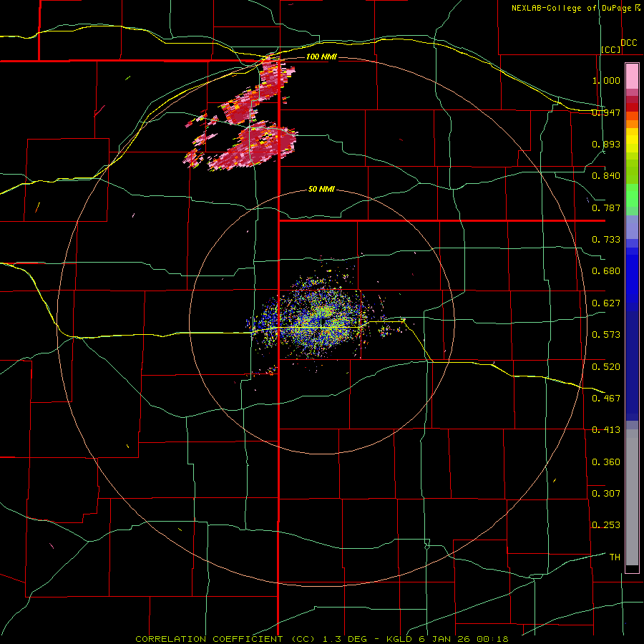This screenshot has width=644, height=644.
Task: Click the 0.253 legend value
Action: tap(606, 525)
